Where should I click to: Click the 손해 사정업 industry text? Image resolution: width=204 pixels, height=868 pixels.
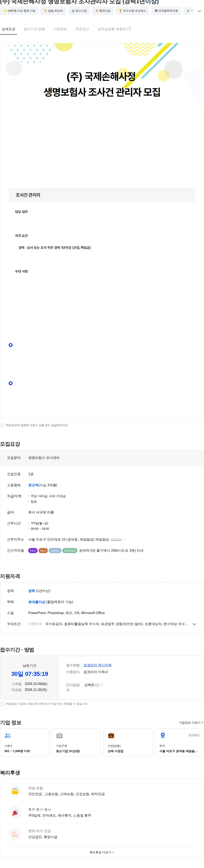coord(115,751)
